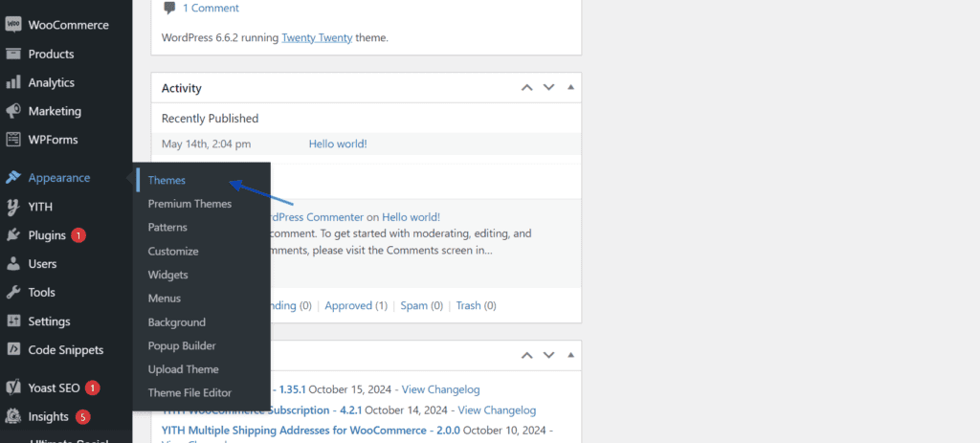Click the Yoast SEO icon
980x443 pixels.
tap(13, 388)
